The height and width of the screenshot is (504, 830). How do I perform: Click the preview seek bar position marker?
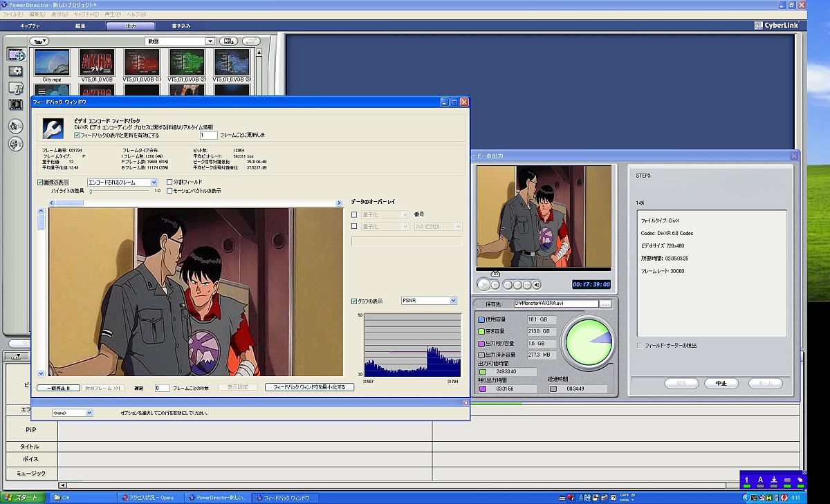pyautogui.click(x=495, y=273)
